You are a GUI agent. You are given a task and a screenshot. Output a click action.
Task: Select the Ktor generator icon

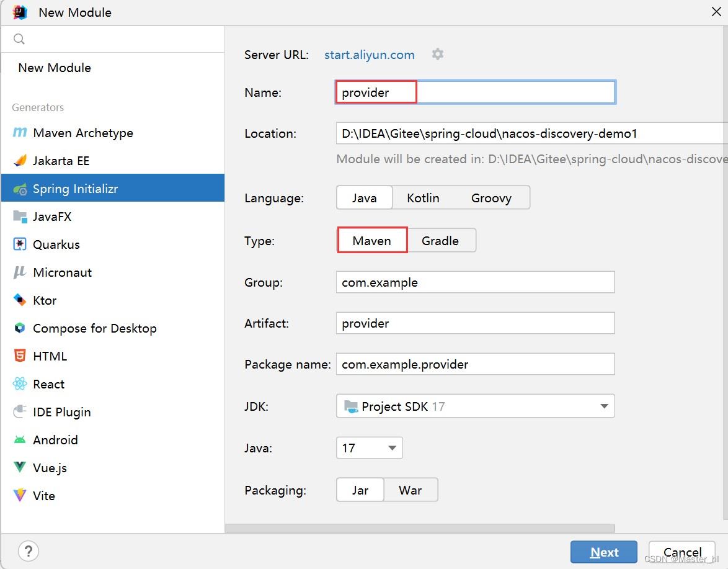(x=20, y=300)
